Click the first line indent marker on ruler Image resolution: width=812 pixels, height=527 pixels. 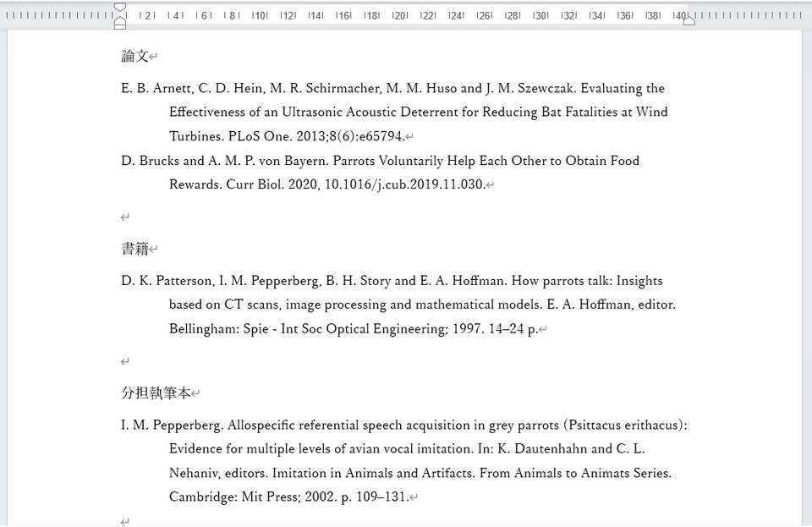tap(119, 7)
